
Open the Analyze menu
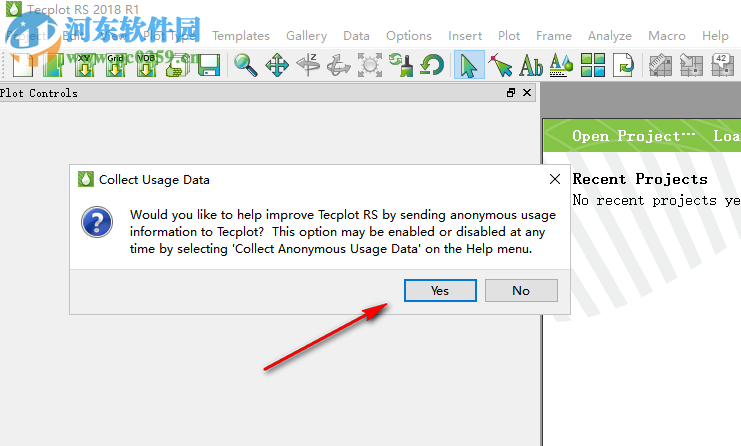610,36
